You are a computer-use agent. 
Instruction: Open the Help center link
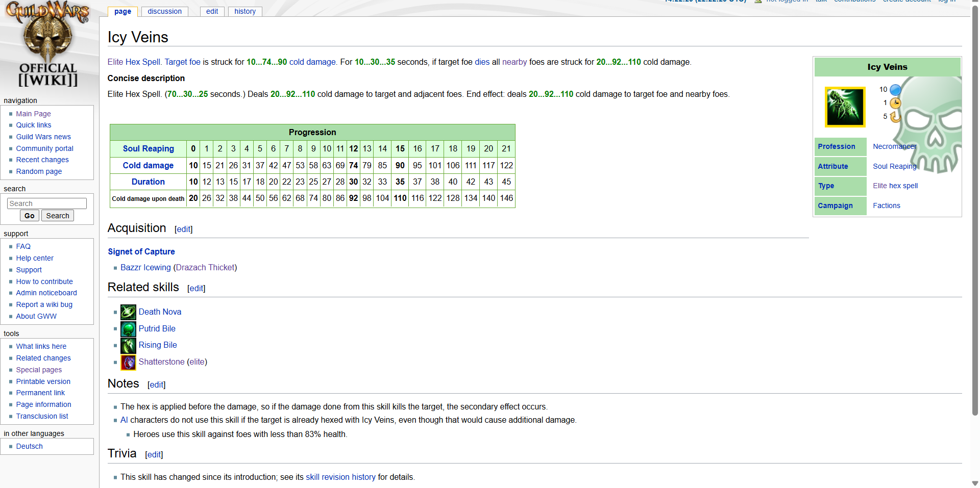35,258
